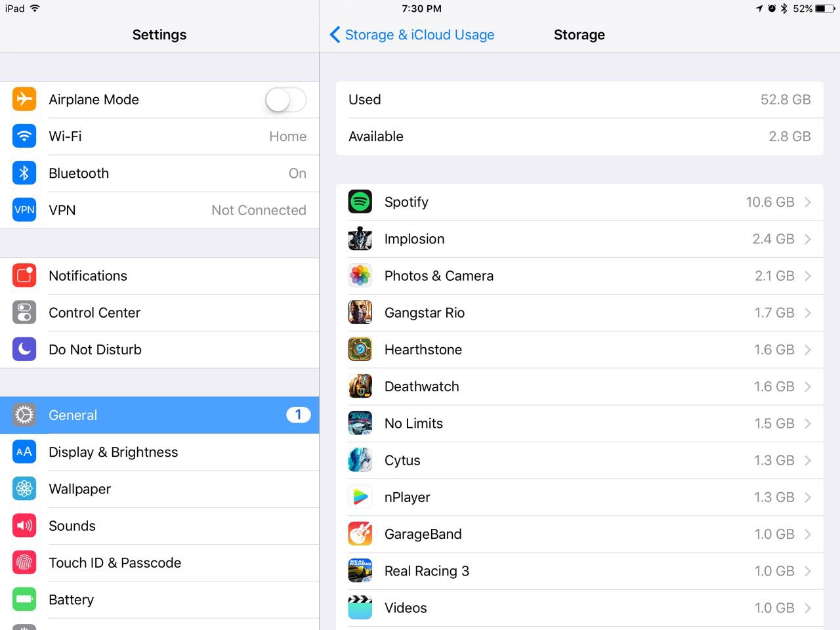840x630 pixels.
Task: Tap the Gangstar Rio app icon
Action: 360,312
